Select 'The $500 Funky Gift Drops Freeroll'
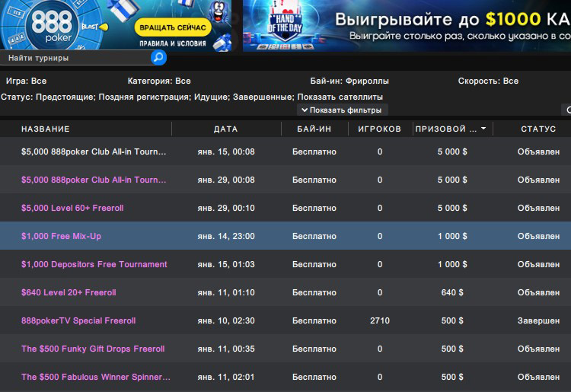 [x=285, y=349]
